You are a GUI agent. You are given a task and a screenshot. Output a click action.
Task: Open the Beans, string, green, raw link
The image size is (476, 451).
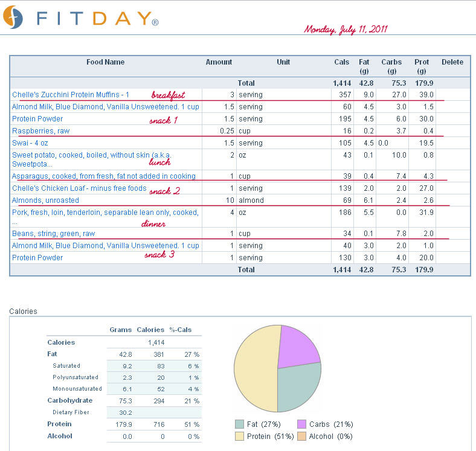[53, 234]
